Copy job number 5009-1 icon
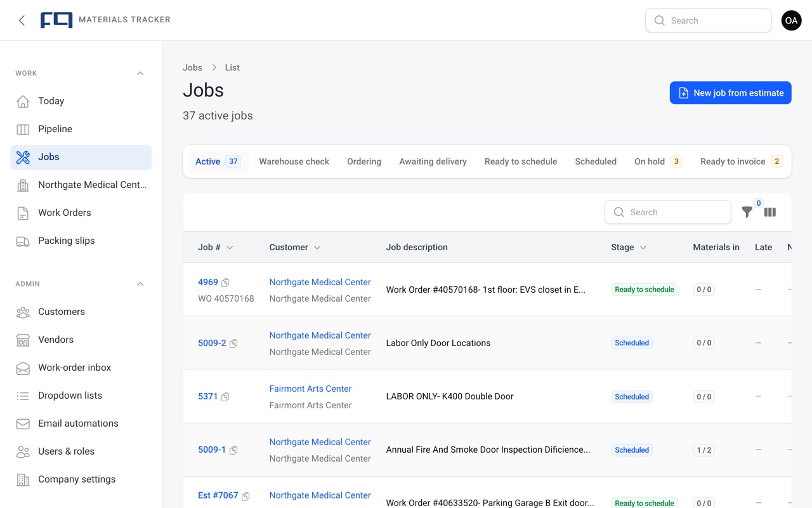Viewport: 812px width, 508px height. click(233, 450)
